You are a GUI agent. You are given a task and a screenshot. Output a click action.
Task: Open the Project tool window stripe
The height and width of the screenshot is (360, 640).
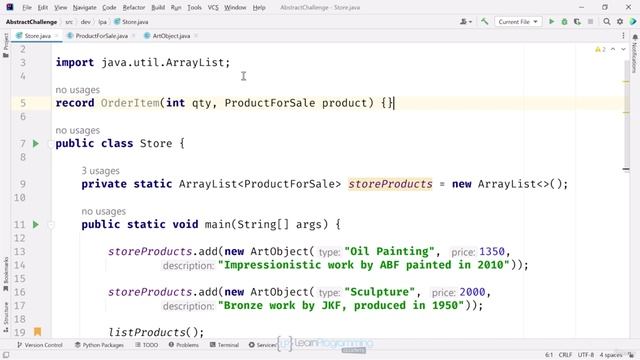(6, 45)
